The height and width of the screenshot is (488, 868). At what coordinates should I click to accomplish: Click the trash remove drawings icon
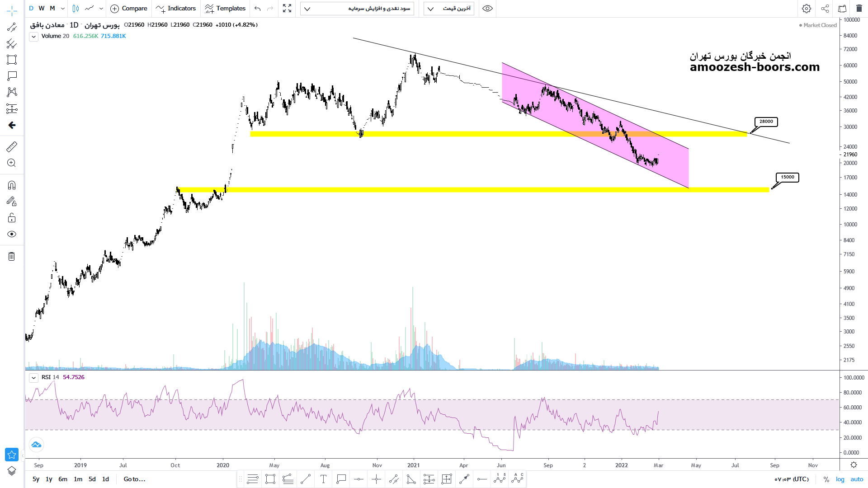point(12,257)
